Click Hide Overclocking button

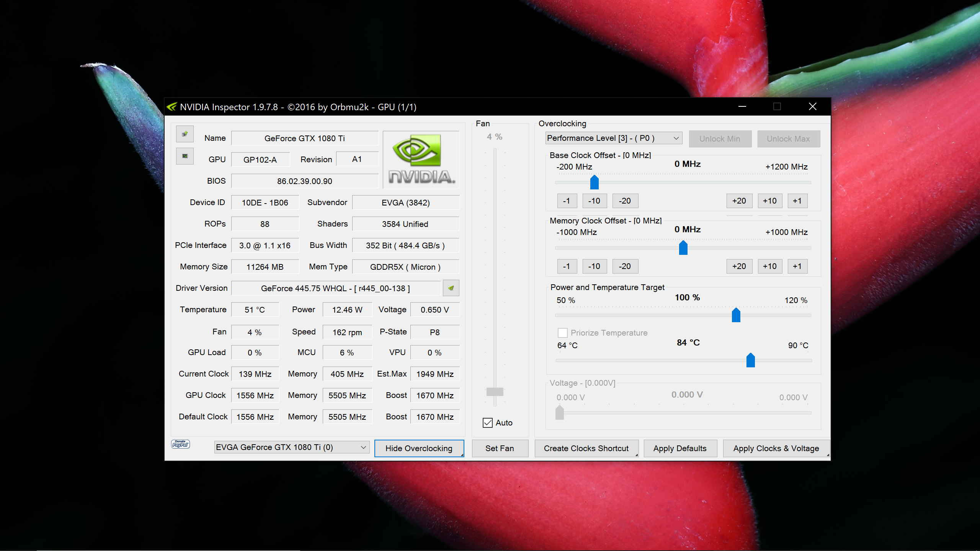(418, 448)
